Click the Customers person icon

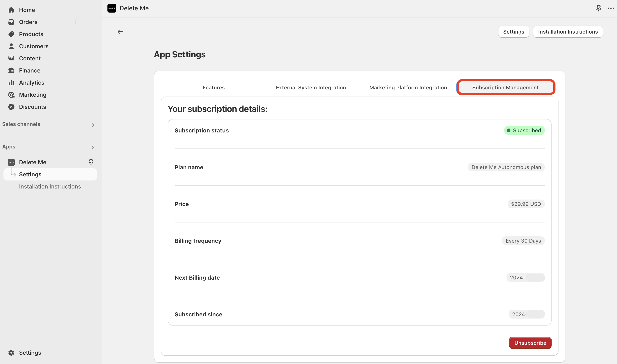point(11,46)
